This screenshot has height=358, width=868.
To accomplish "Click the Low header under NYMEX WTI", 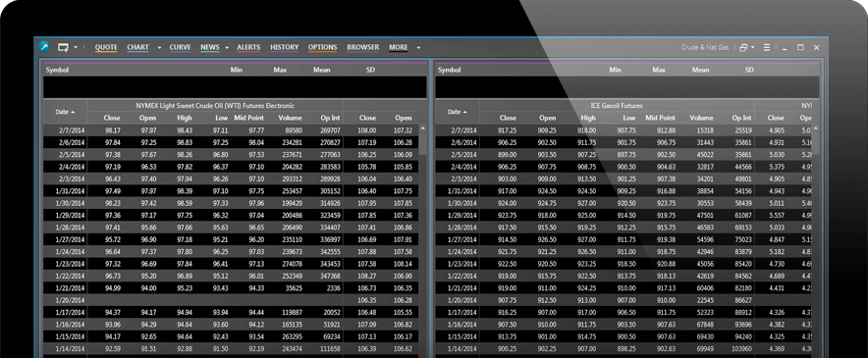I will pyautogui.click(x=222, y=118).
